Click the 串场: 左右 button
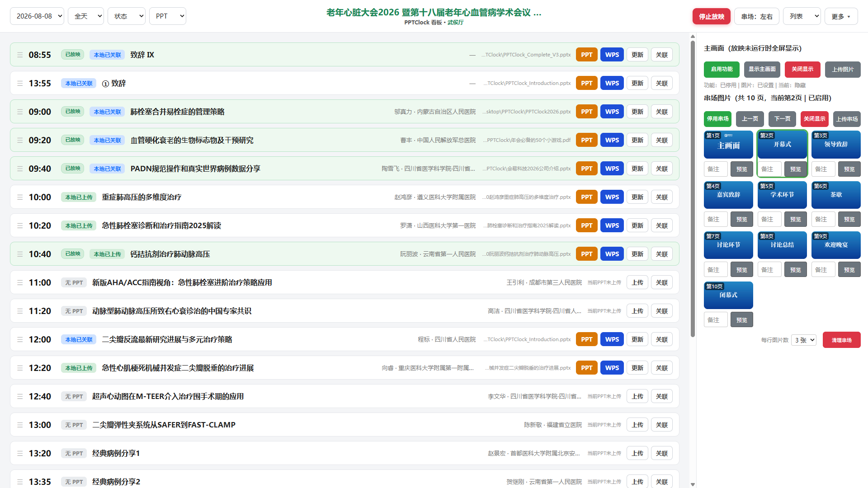Viewport: 868px width, 488px height. (x=757, y=16)
